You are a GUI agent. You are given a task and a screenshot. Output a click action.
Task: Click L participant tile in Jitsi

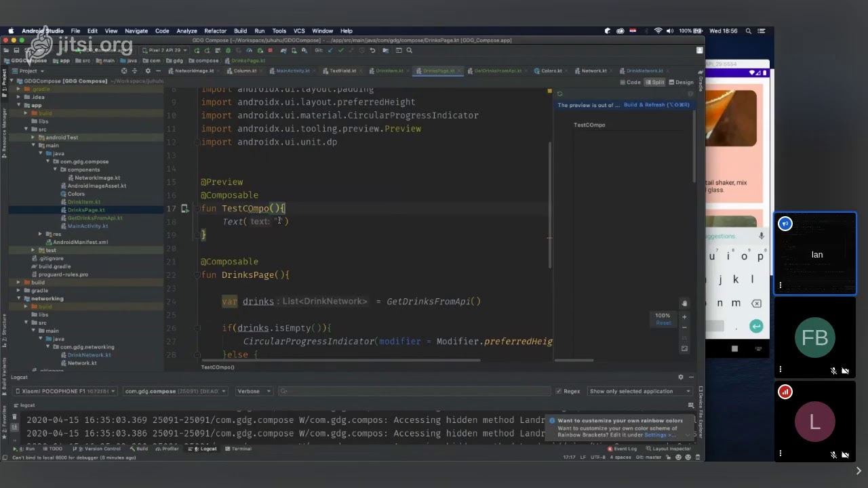816,422
